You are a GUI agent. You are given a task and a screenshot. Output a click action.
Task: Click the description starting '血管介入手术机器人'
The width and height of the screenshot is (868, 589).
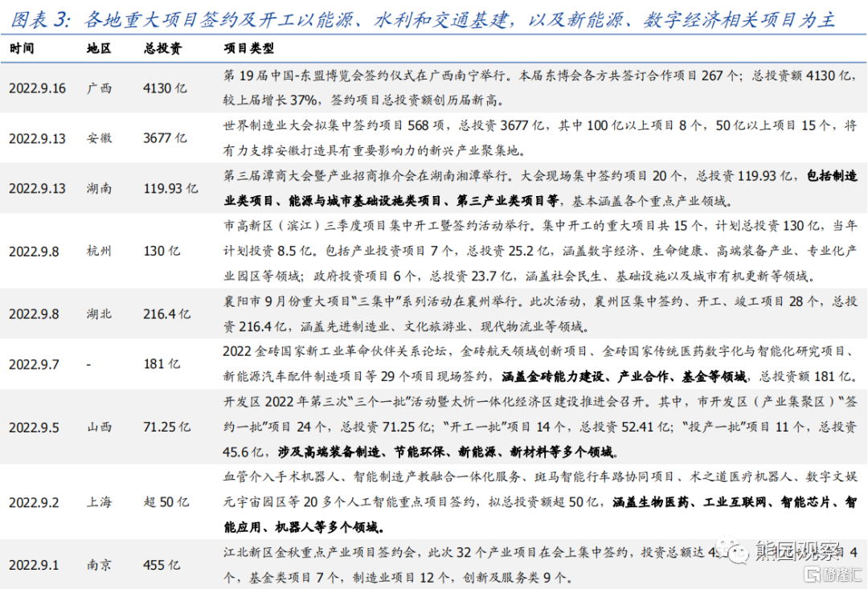pyautogui.click(x=540, y=503)
